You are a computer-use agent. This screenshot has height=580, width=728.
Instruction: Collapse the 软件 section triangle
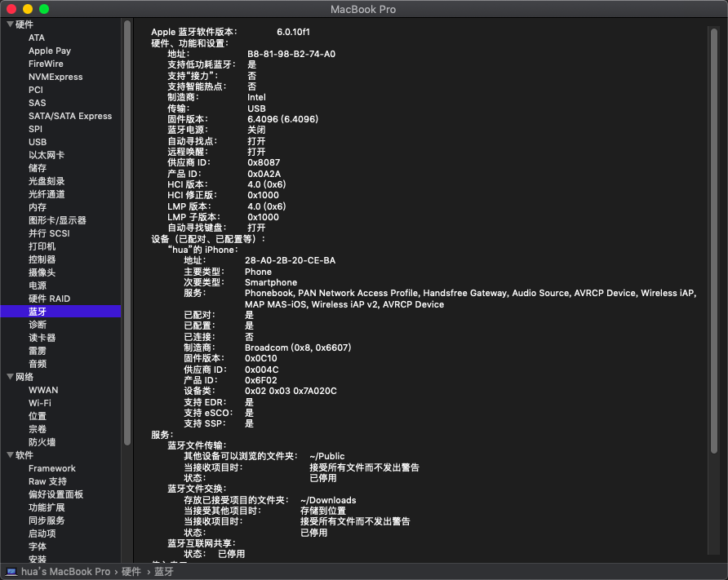coord(10,454)
